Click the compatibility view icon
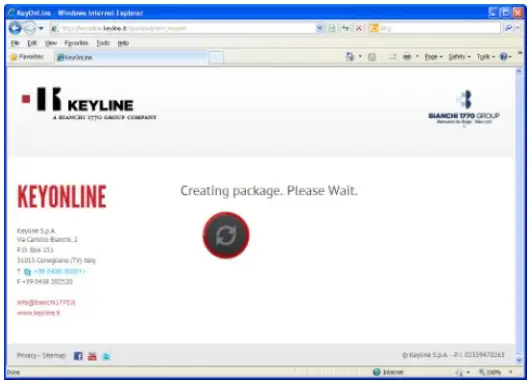Viewport: 532px width, 385px height. (x=332, y=28)
